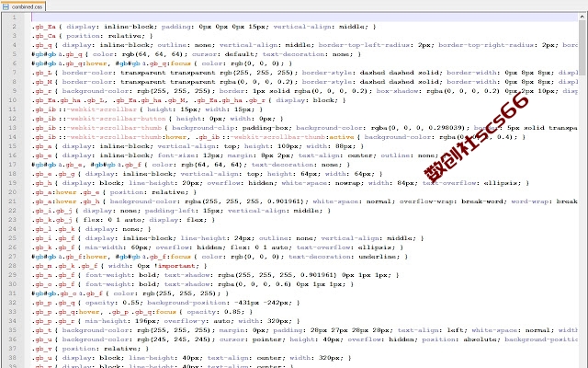Click the vertical scrollbar thumb

pos(582,48)
